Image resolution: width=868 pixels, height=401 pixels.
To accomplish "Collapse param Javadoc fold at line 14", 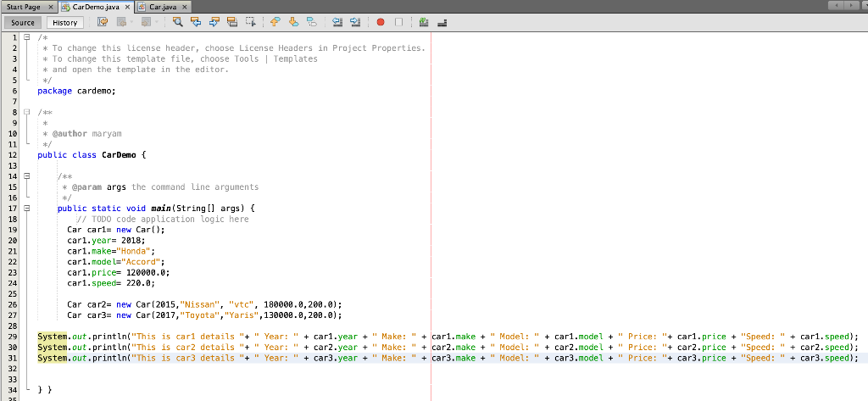I will point(26,176).
